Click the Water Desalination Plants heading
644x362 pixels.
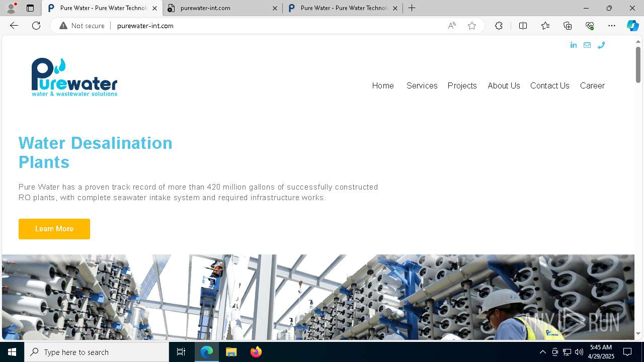(x=96, y=152)
